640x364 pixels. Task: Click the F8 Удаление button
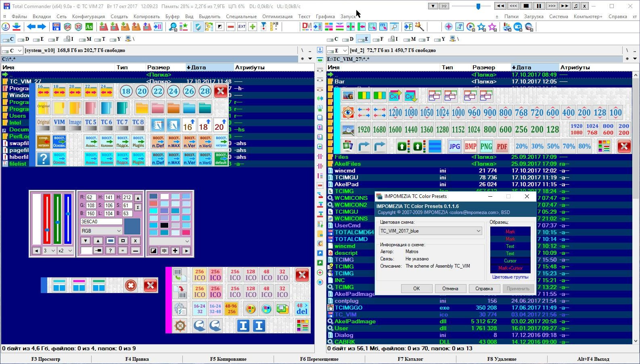pyautogui.click(x=502, y=359)
